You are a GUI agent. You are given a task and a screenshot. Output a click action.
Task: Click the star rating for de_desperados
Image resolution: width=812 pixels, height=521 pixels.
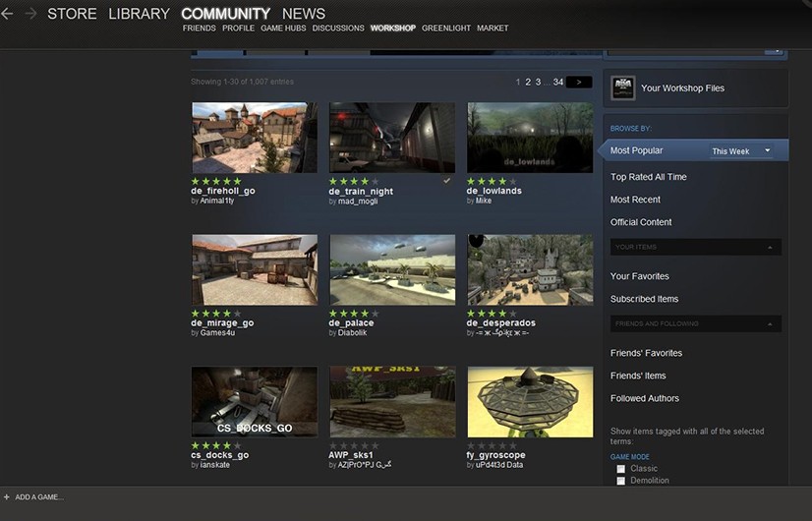pyautogui.click(x=492, y=314)
